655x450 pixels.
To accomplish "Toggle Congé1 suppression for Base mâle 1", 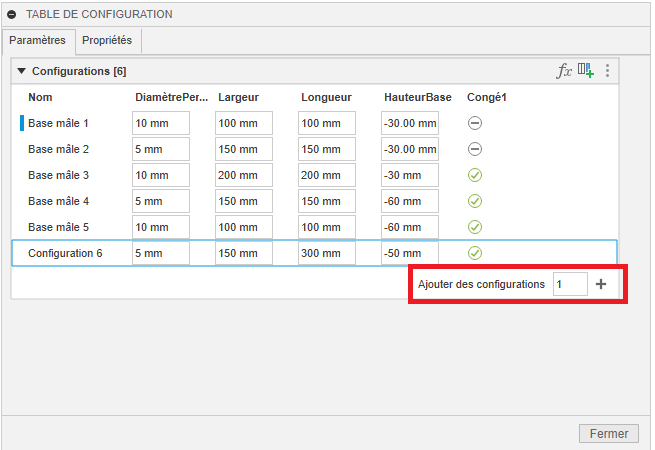I will pyautogui.click(x=475, y=123).
